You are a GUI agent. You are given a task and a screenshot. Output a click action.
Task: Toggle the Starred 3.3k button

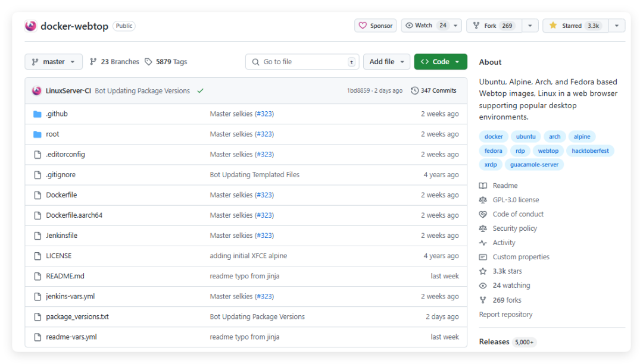tap(576, 26)
